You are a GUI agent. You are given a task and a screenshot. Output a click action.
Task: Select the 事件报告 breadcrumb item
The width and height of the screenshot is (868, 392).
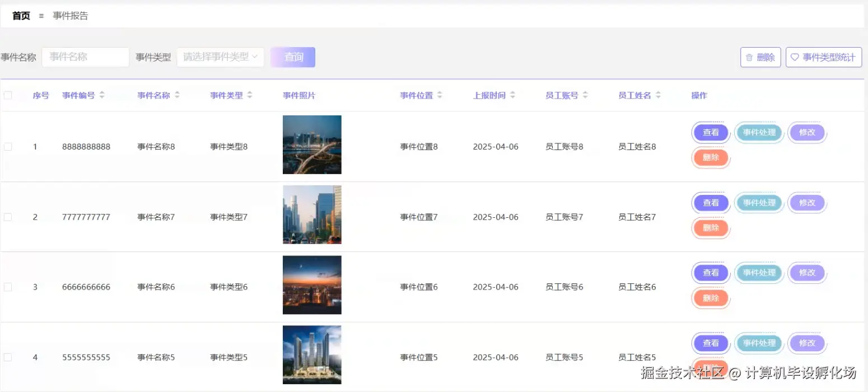69,16
